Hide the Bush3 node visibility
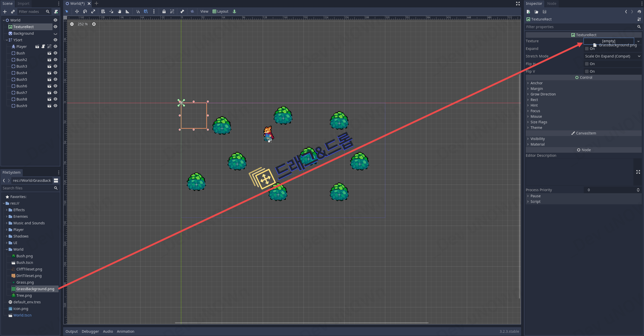644x336 pixels. [55, 66]
